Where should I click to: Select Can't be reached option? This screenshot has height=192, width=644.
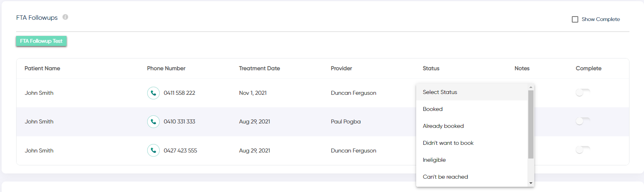pos(472,177)
